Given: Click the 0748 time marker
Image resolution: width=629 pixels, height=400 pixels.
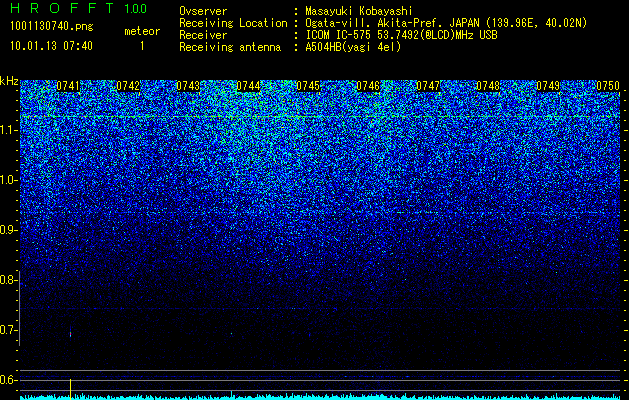Looking at the screenshot, I should coord(488,86).
